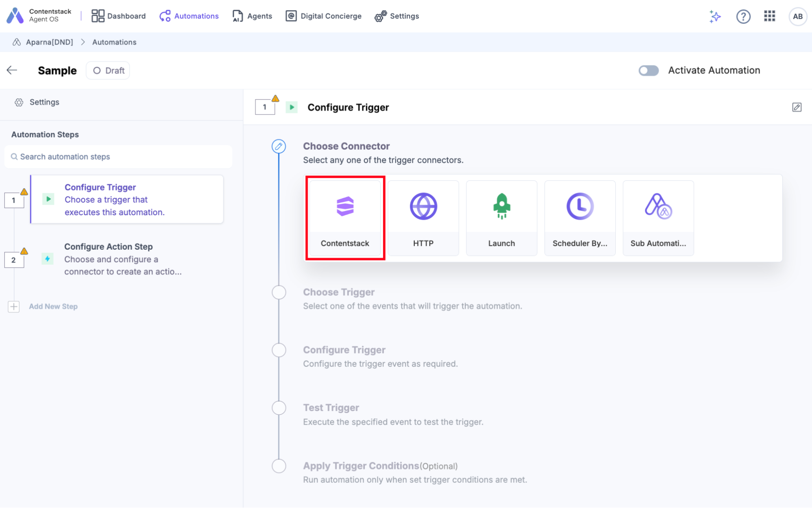The height and width of the screenshot is (508, 812).
Task: Open the help question mark icon
Action: (x=743, y=16)
